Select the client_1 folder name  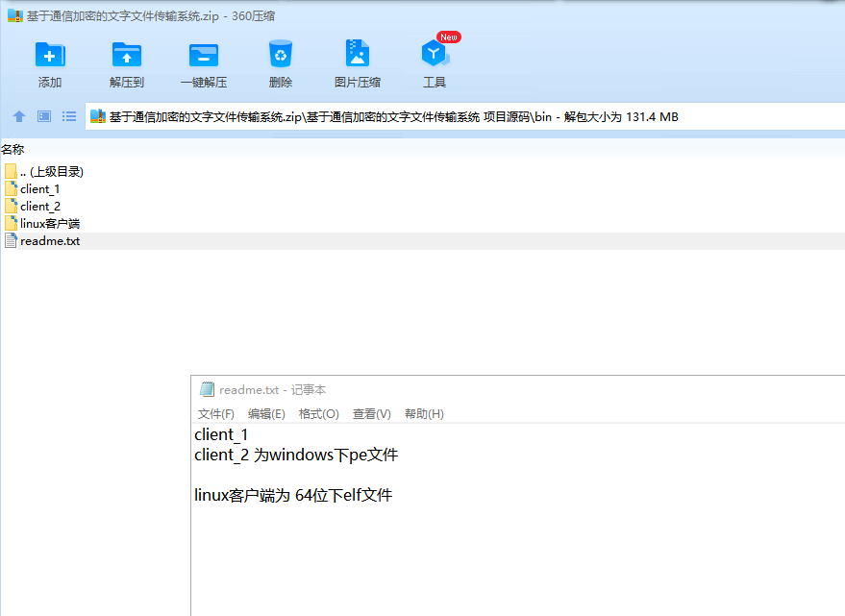tap(39, 189)
